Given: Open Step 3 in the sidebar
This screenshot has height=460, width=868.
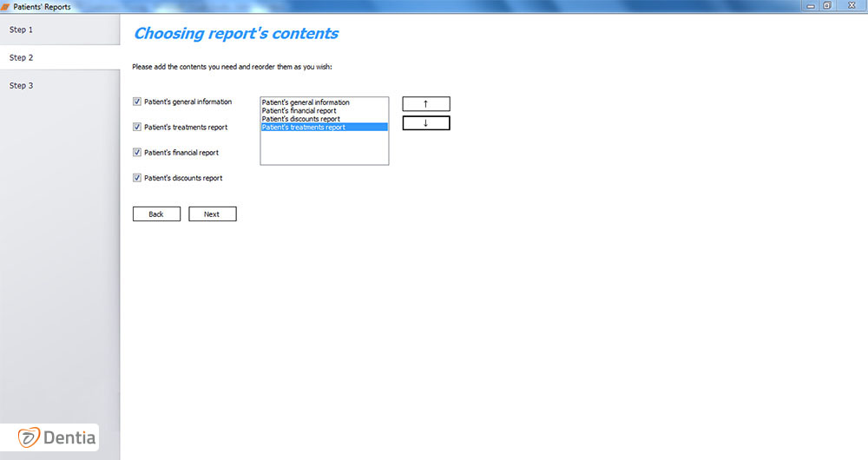Looking at the screenshot, I should [x=60, y=85].
